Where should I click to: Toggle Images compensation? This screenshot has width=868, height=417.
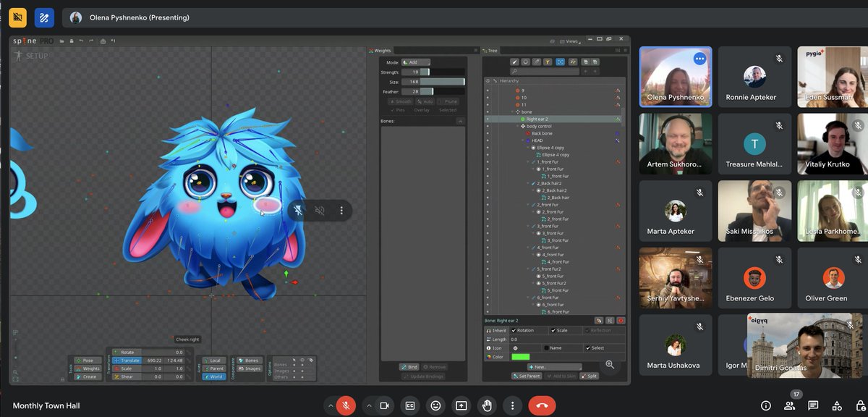[x=250, y=368]
